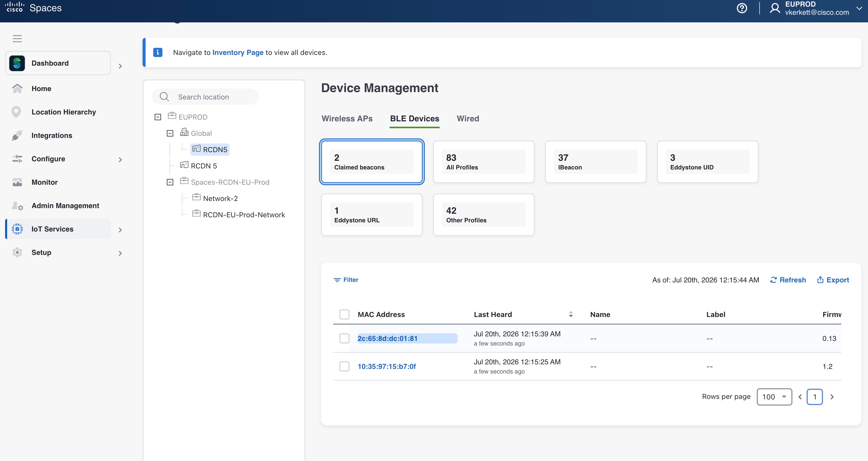This screenshot has height=461, width=868.
Task: Expand the Dashboard chevron
Action: (x=120, y=66)
